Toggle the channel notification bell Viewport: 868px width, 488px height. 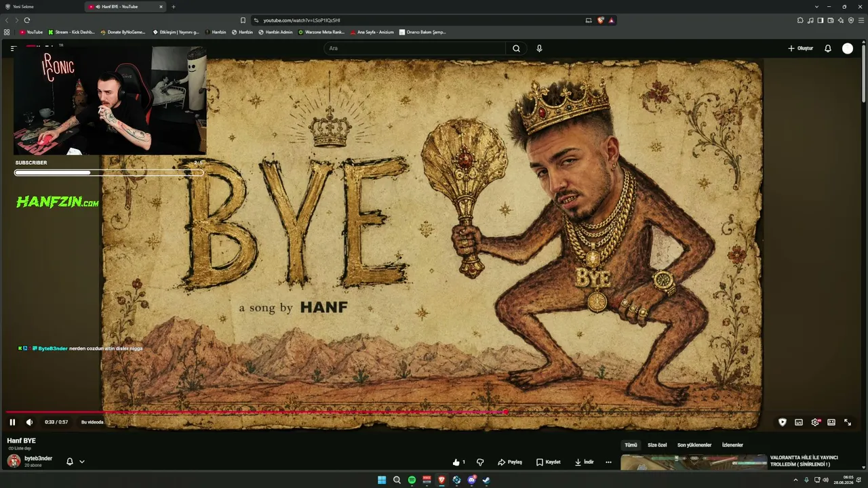(69, 462)
